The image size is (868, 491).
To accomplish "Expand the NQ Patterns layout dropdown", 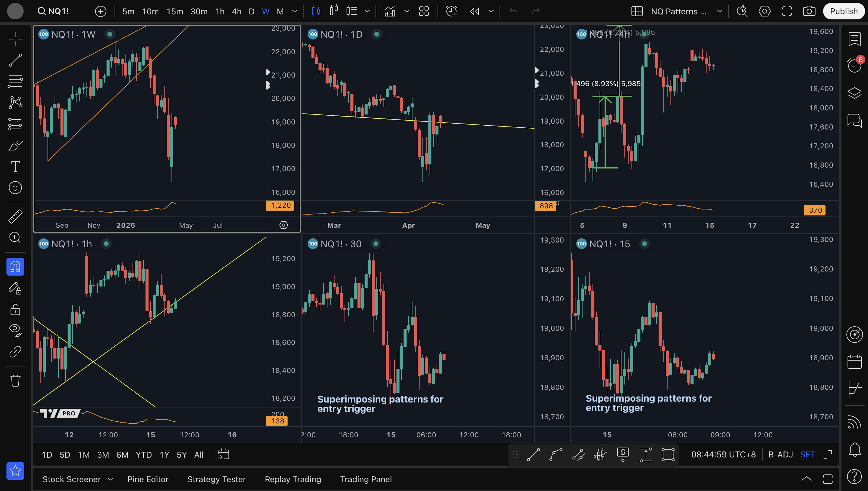I will [719, 11].
